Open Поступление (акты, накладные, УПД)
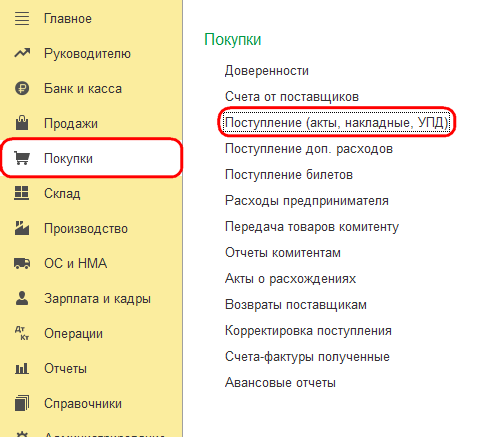 [x=337, y=123]
